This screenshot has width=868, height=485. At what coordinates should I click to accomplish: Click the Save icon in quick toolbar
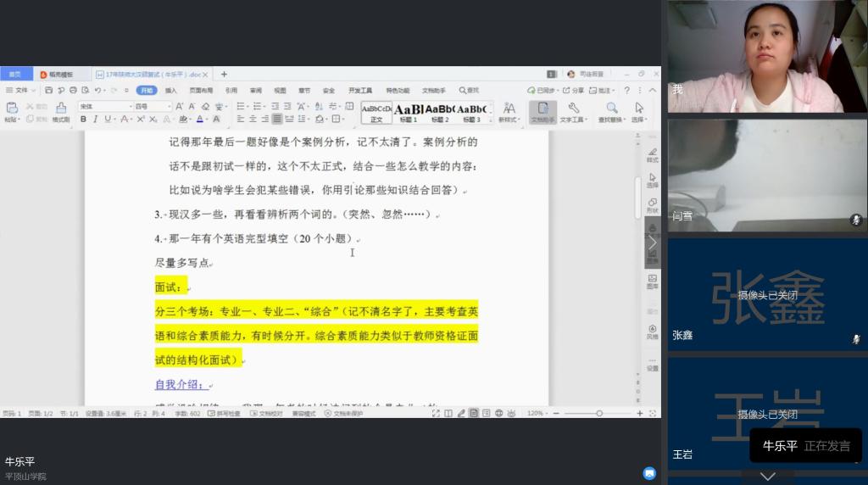tap(48, 90)
